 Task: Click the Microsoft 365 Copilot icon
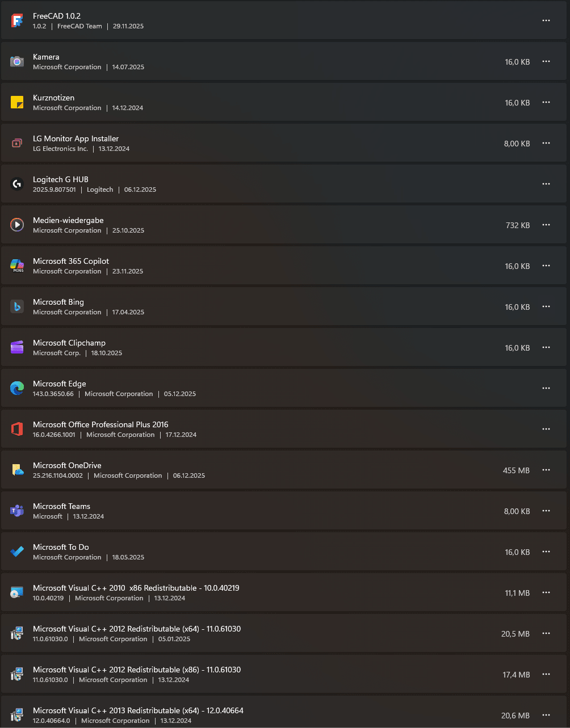[x=17, y=266]
